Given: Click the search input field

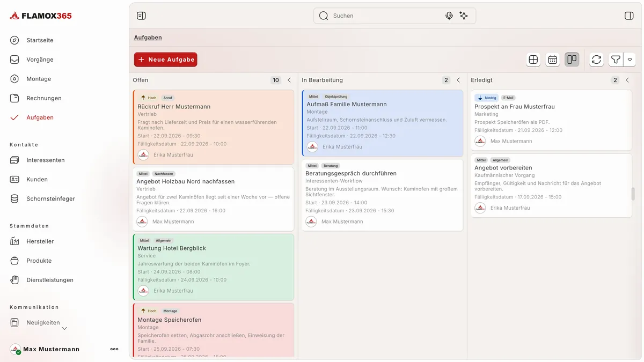Looking at the screenshot, I should tap(394, 16).
